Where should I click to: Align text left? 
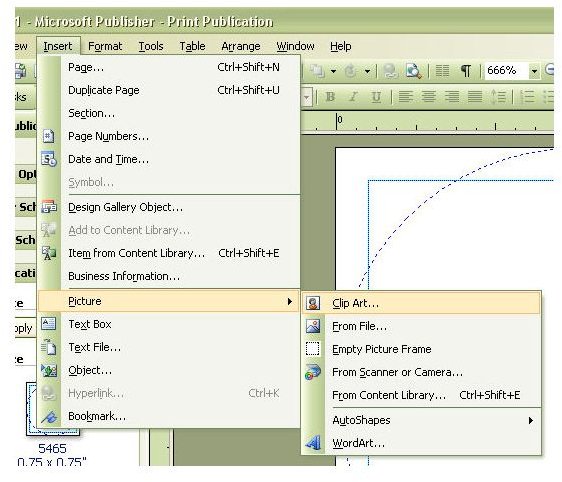point(405,97)
